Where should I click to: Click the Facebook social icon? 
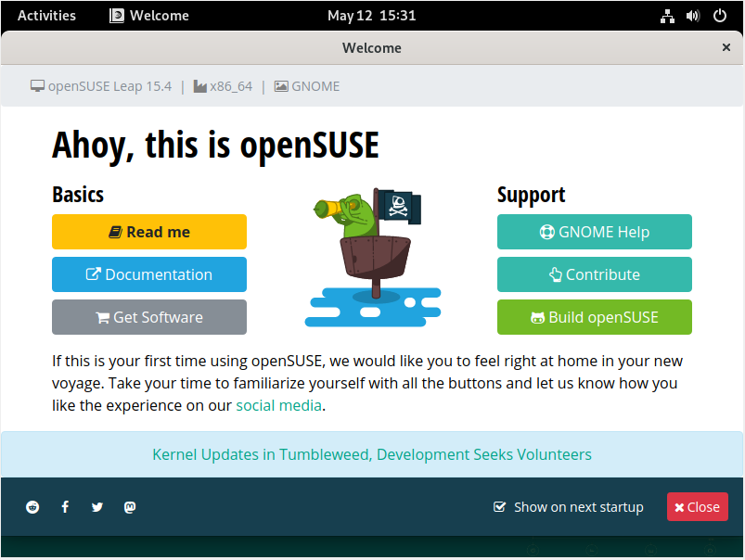[65, 507]
